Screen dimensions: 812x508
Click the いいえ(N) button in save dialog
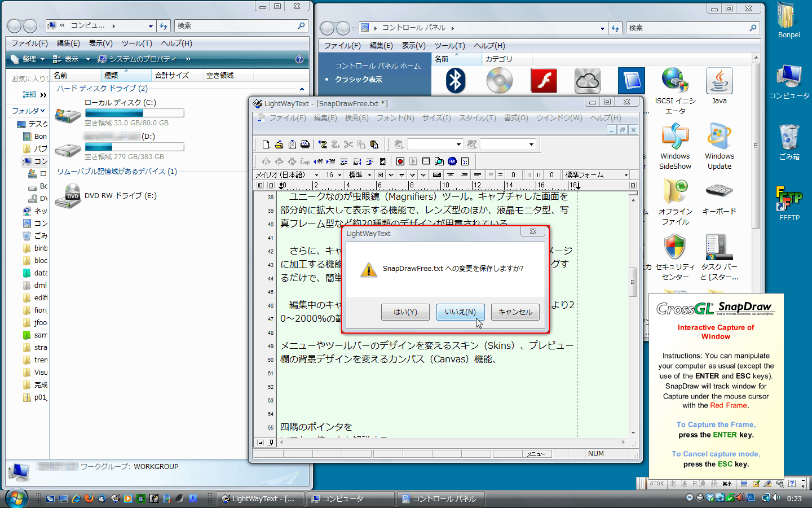(x=460, y=312)
